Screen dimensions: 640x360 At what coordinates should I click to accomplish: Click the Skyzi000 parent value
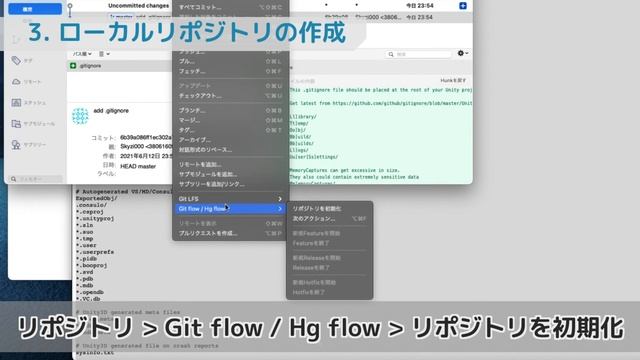(146, 146)
